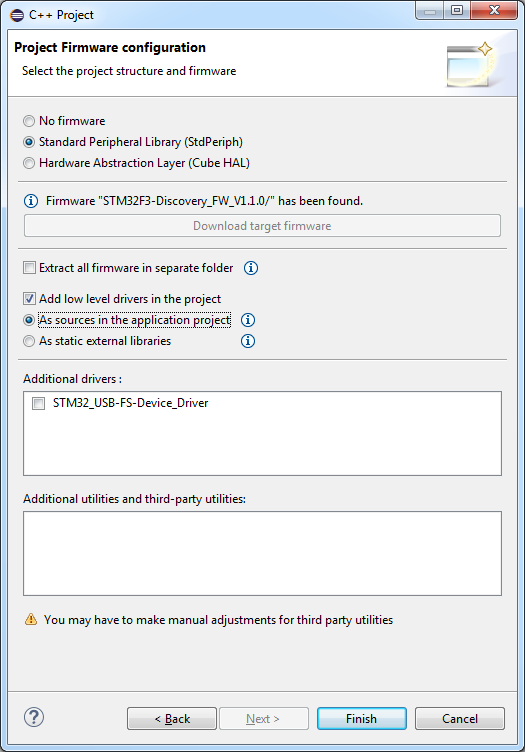Click the warning icon about third party utilities
This screenshot has height=754, width=525.
31,619
